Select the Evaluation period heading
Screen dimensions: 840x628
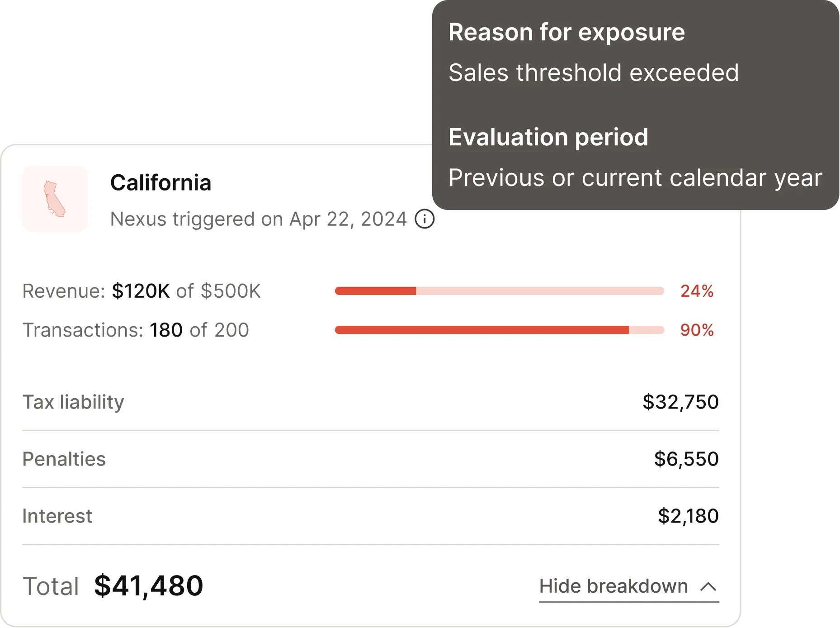[x=548, y=137]
